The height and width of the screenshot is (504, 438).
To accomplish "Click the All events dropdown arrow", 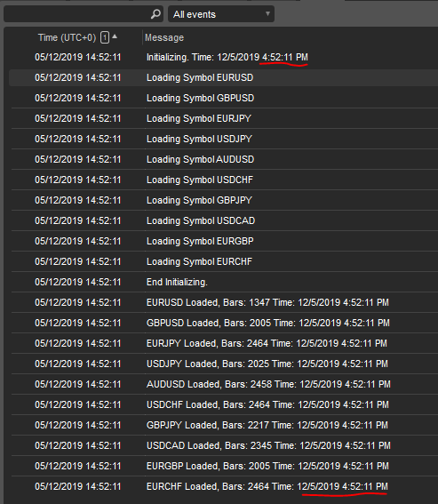I will [x=267, y=14].
